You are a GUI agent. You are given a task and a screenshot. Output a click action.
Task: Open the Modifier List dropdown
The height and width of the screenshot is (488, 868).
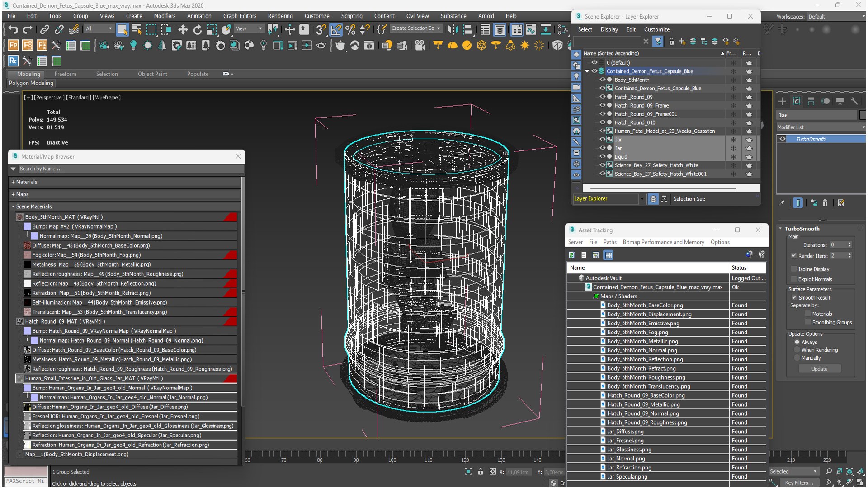tap(821, 127)
